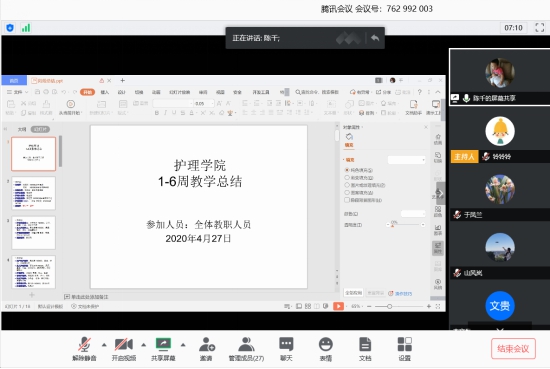Toggle fullscreen mode icon next to timer

click(x=540, y=27)
